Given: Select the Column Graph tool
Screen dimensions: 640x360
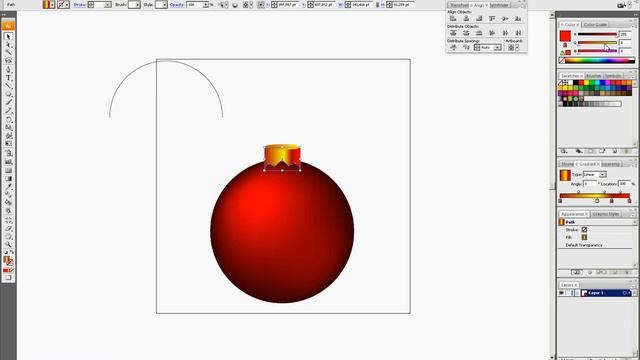Looking at the screenshot, I should pos(8,162).
